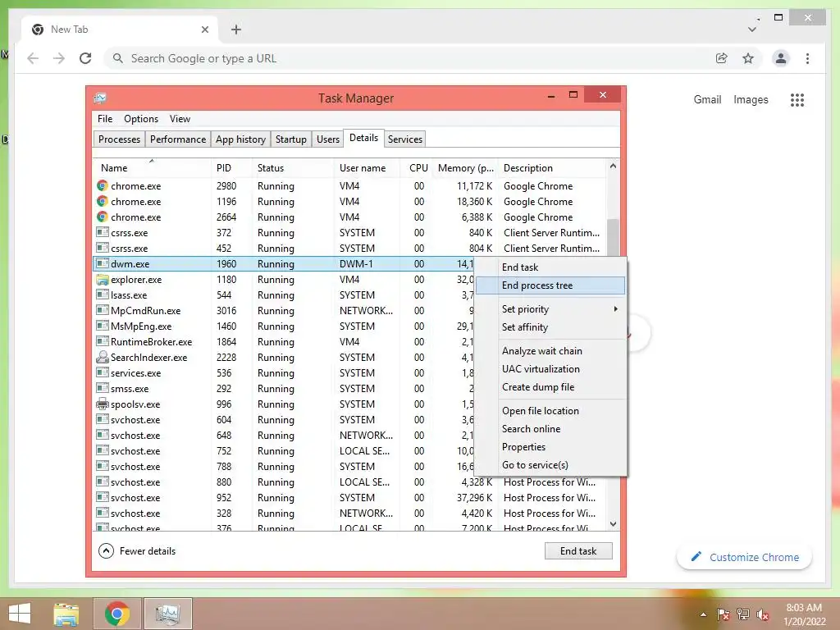Click the explorer.exe folder icon

pos(103,280)
